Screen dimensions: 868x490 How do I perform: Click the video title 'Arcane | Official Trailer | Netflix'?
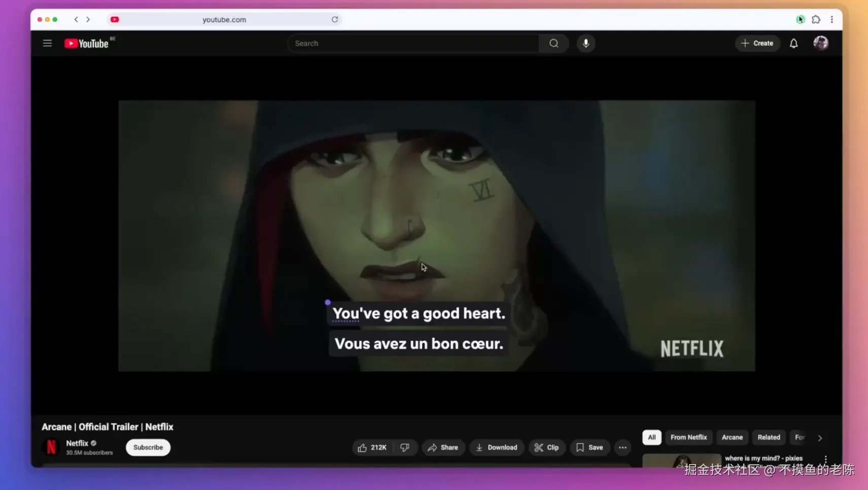[108, 427]
